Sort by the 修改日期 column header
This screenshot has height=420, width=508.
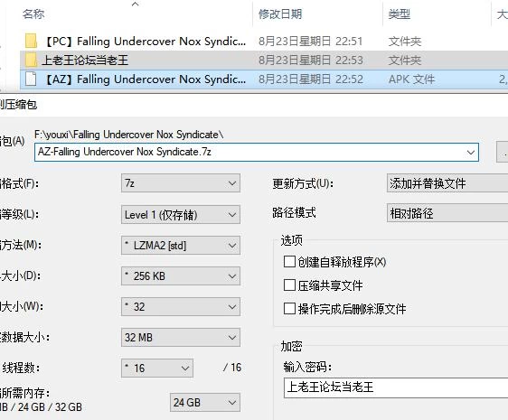[x=280, y=14]
